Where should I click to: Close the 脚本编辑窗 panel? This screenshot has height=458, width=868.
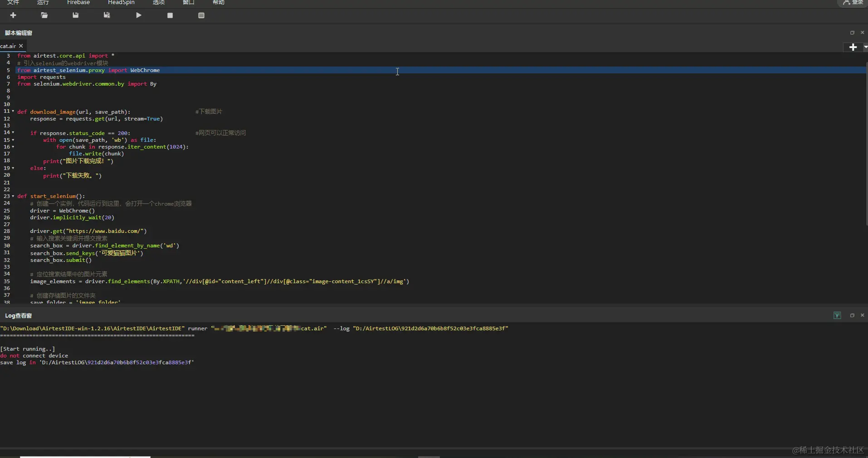pyautogui.click(x=863, y=33)
